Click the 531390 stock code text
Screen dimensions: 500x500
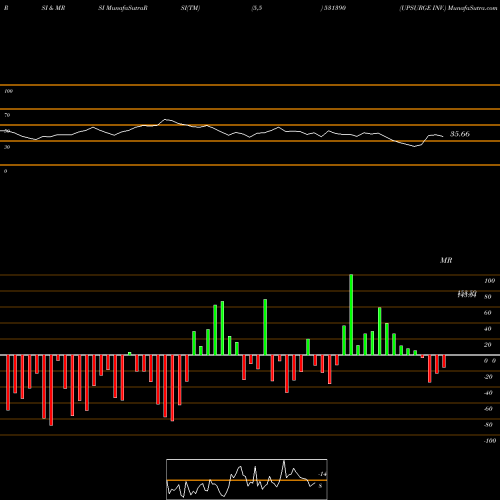tap(334, 8)
